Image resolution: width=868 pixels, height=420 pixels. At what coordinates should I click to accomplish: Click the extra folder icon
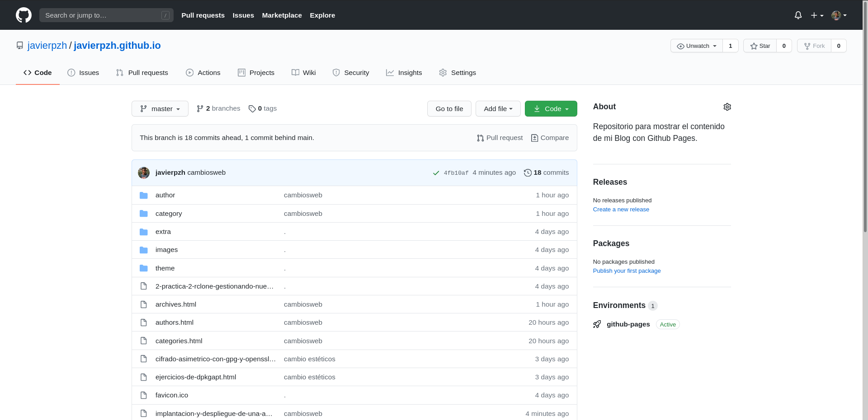(144, 232)
